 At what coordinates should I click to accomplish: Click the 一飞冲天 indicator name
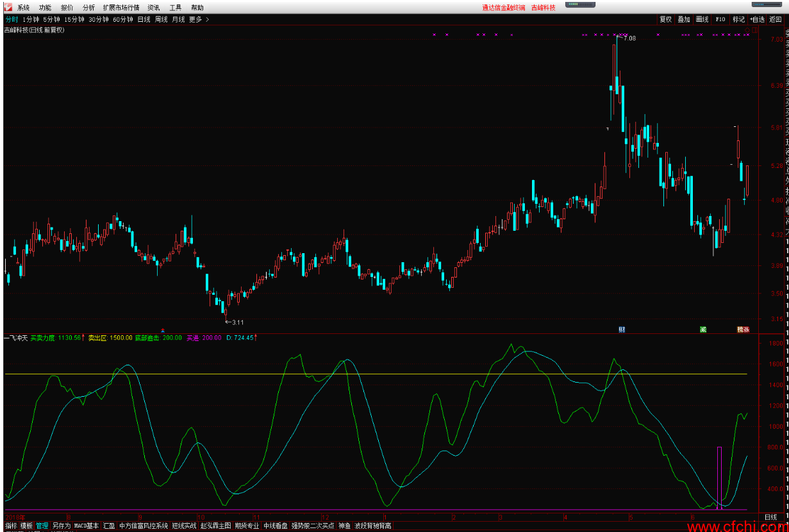(x=15, y=337)
